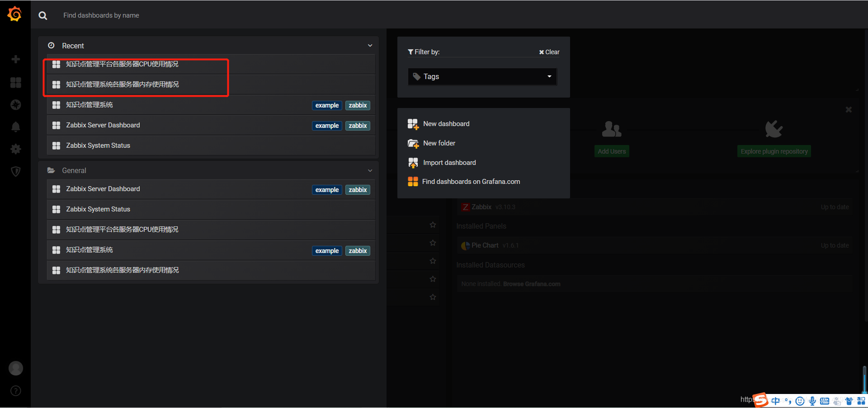Open the Dashboards grid icon in sidebar
Viewport: 868px width, 408px height.
(16, 82)
